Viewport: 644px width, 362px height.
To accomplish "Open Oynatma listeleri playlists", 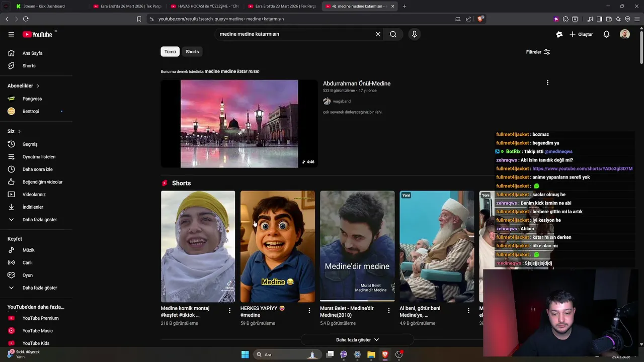I will click(x=39, y=157).
